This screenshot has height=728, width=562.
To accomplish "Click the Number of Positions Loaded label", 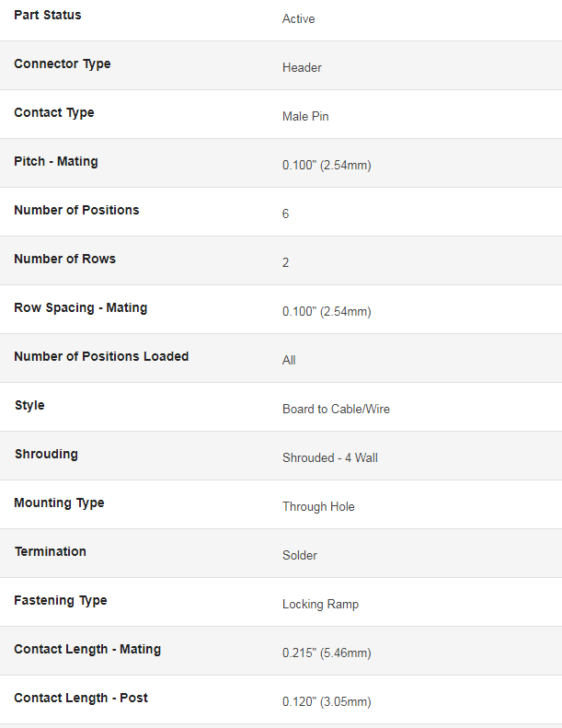I will coord(101,357).
